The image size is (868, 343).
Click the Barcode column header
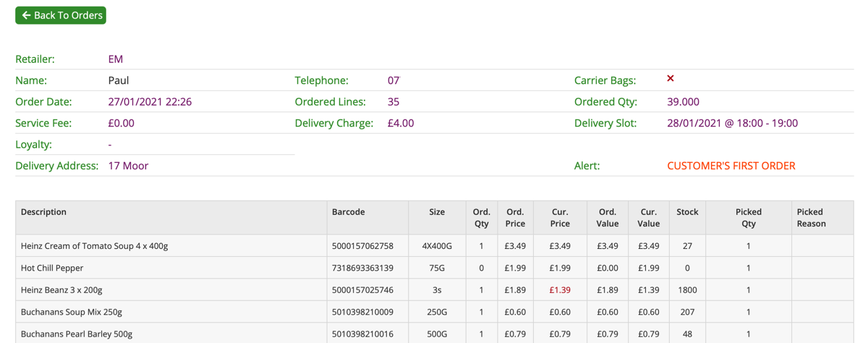click(348, 212)
